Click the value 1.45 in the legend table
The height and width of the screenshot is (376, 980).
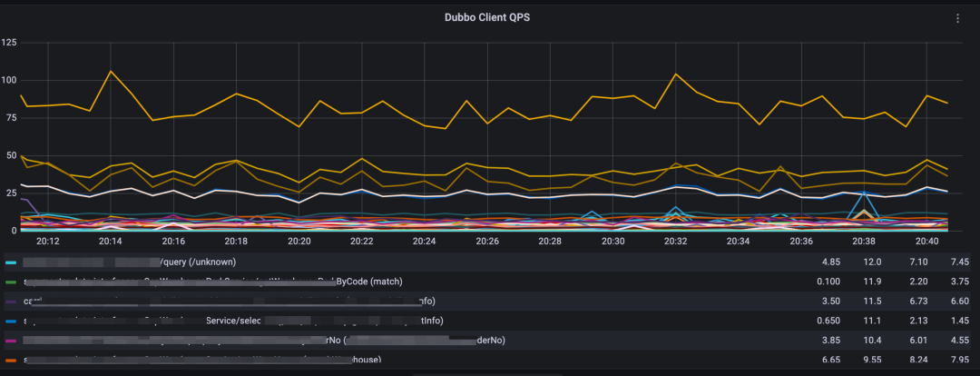click(x=959, y=321)
